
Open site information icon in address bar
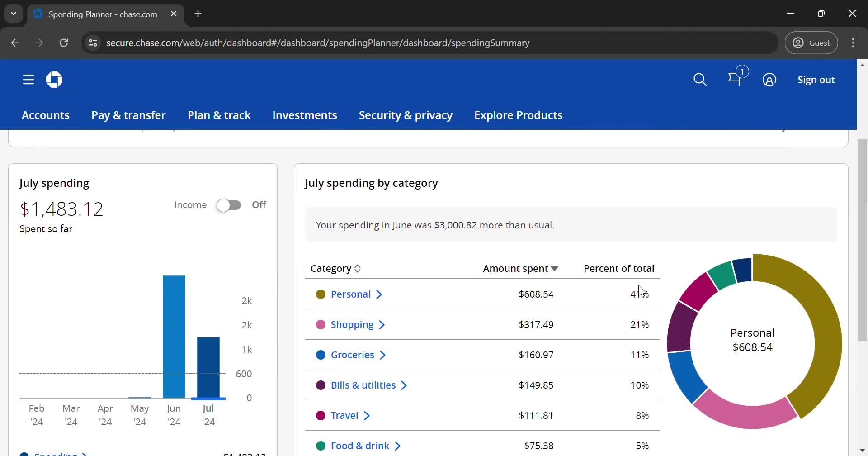point(93,43)
